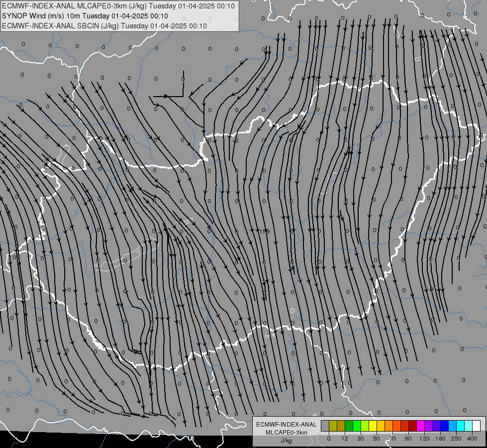Click the legend value 12
Screen dimensions: 487x448
345,439
